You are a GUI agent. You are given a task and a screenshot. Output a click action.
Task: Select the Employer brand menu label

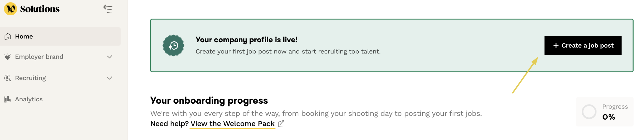[39, 57]
